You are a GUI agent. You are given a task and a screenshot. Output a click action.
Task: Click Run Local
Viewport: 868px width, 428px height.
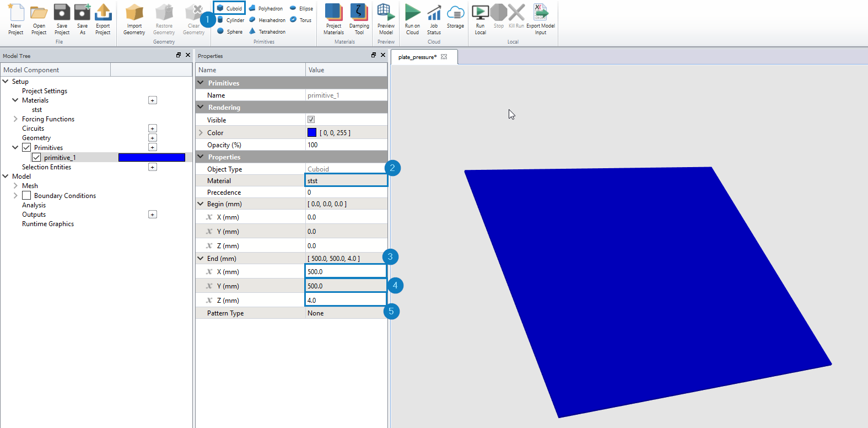pyautogui.click(x=481, y=19)
